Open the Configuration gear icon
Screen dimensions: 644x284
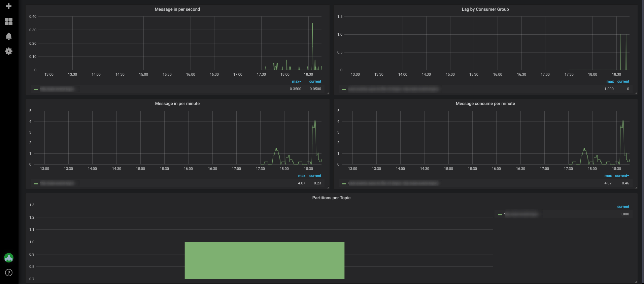click(x=9, y=51)
